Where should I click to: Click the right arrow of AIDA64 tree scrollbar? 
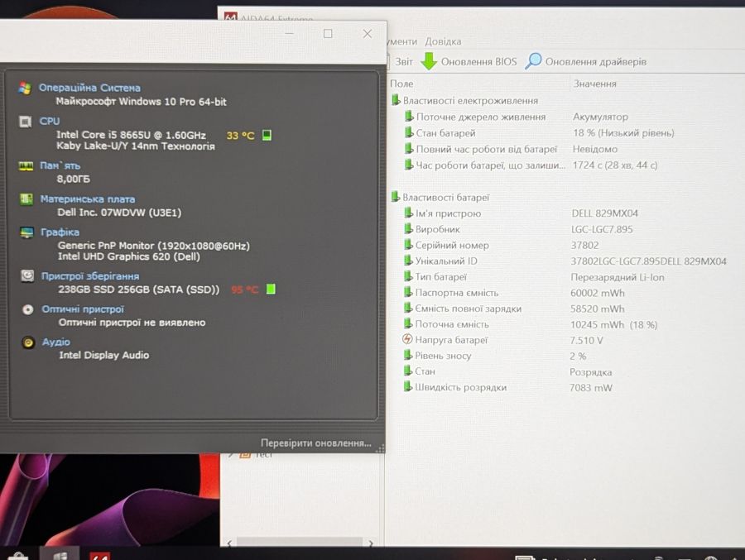click(371, 543)
